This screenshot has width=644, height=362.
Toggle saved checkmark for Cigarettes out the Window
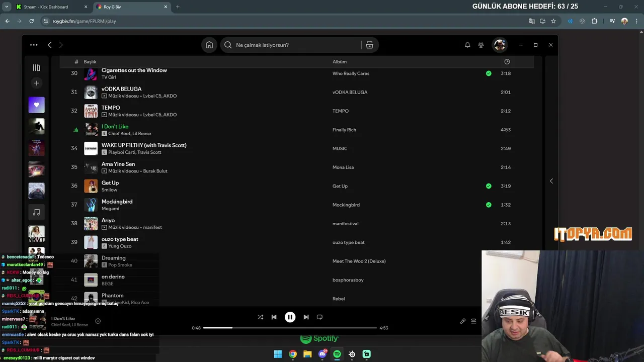click(489, 73)
